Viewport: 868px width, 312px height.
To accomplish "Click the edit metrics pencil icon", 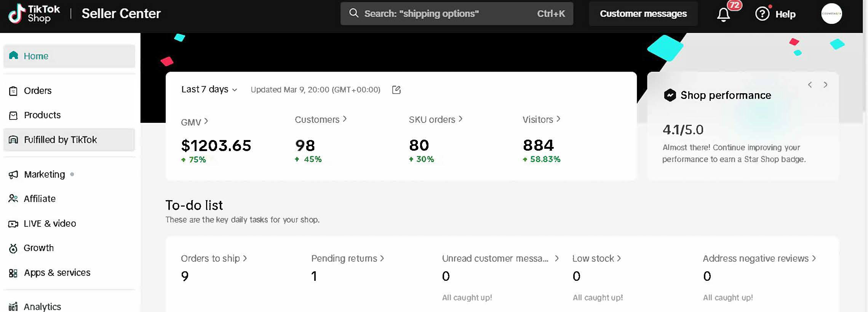I will coord(396,90).
